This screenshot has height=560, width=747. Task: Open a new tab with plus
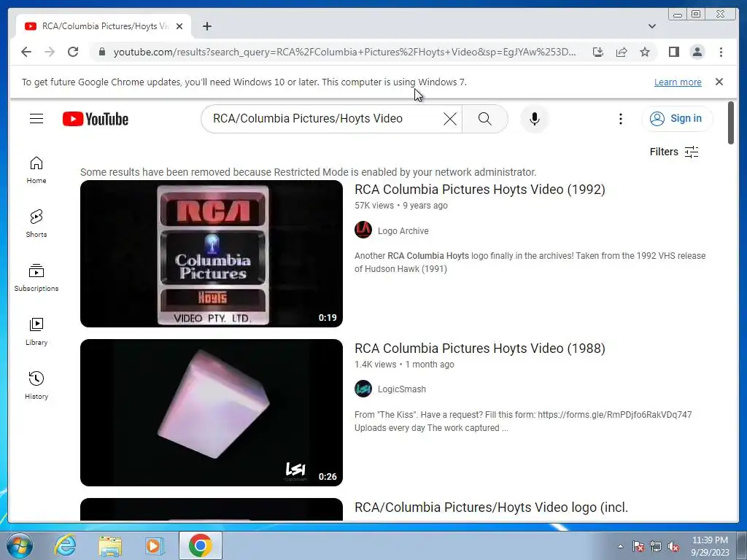point(206,26)
